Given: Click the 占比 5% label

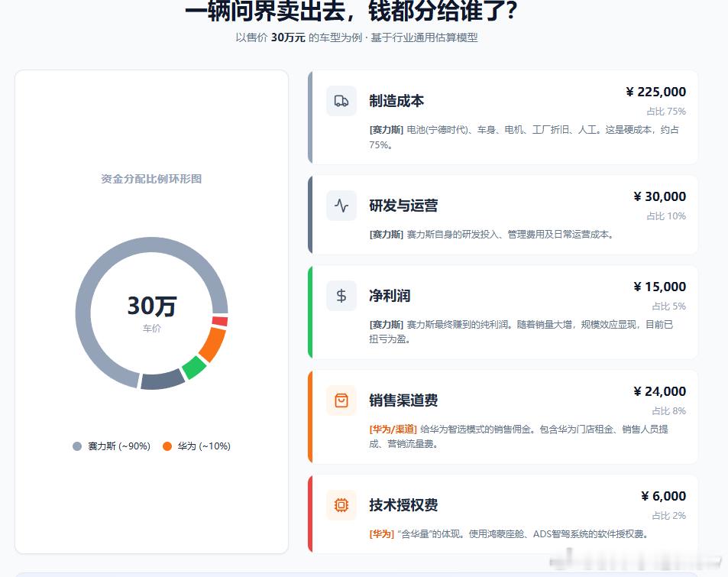Looking at the screenshot, I should (668, 306).
